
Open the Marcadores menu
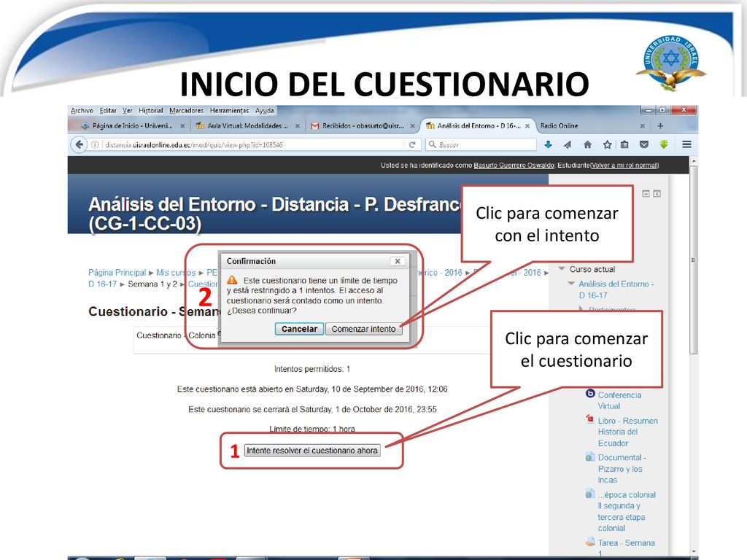point(186,111)
